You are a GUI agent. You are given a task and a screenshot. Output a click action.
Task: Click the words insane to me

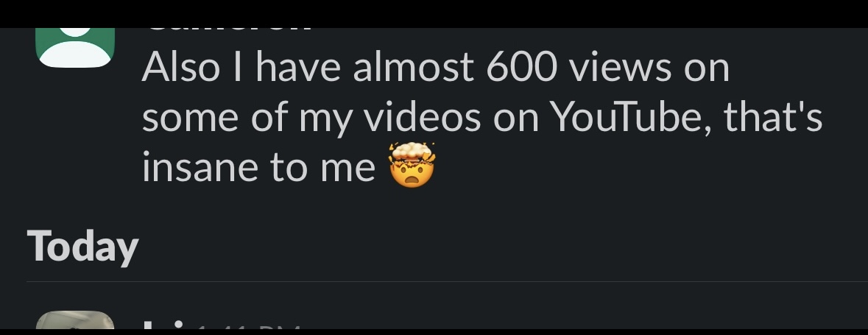[x=258, y=167]
